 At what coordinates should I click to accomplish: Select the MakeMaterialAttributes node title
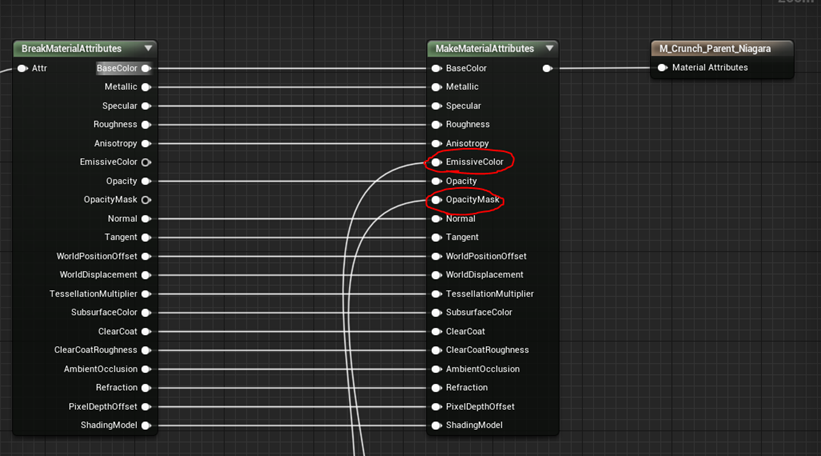tap(484, 49)
